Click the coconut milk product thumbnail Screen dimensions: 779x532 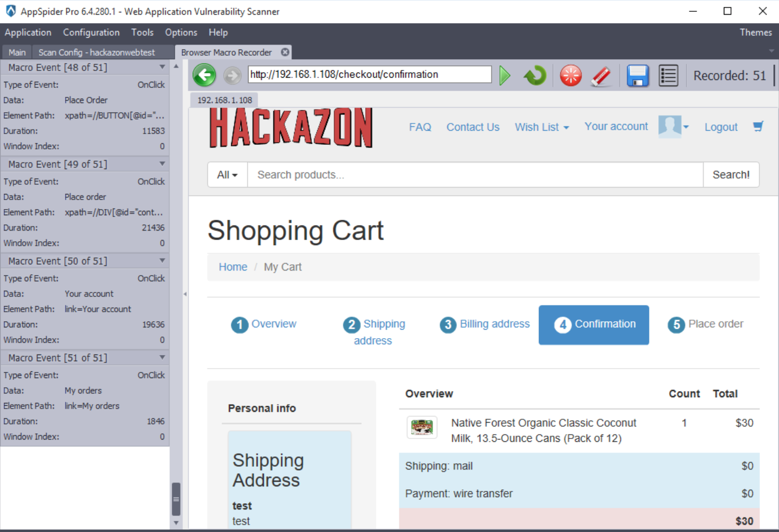pyautogui.click(x=422, y=427)
